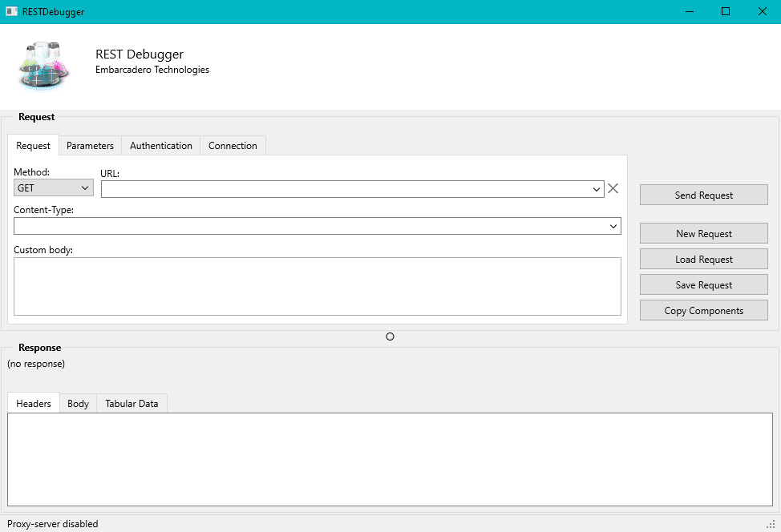Click the response headers list area
781x532 pixels.
point(390,459)
